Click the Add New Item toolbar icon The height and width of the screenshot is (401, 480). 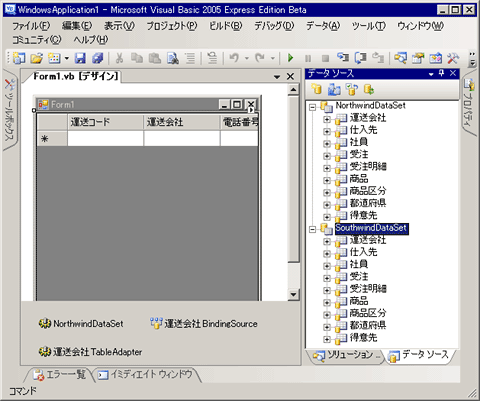coord(54,58)
